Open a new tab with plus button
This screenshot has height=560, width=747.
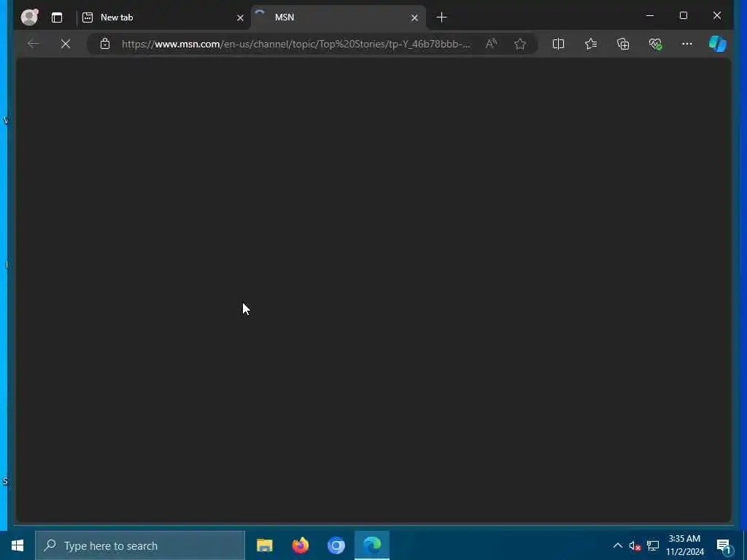(441, 17)
